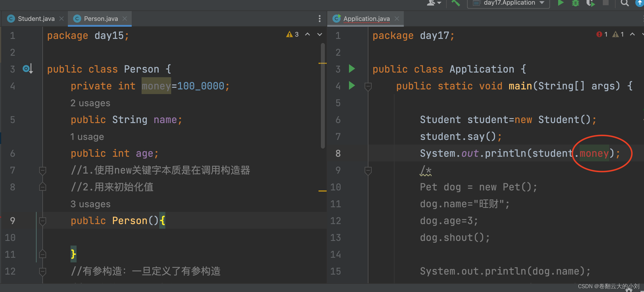This screenshot has height=292, width=644.
Task: Open Search Everywhere magnifier
Action: (x=625, y=3)
